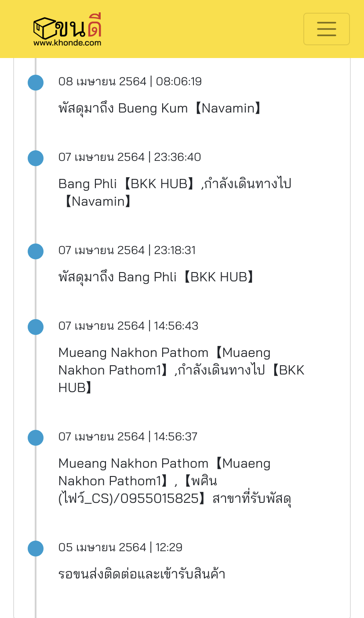
Task: Click timeline dot for 23:18:31 entry
Action: (x=36, y=251)
